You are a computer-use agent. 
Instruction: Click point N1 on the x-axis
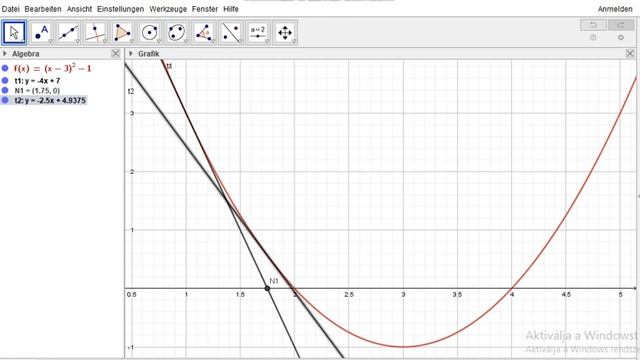pos(267,288)
